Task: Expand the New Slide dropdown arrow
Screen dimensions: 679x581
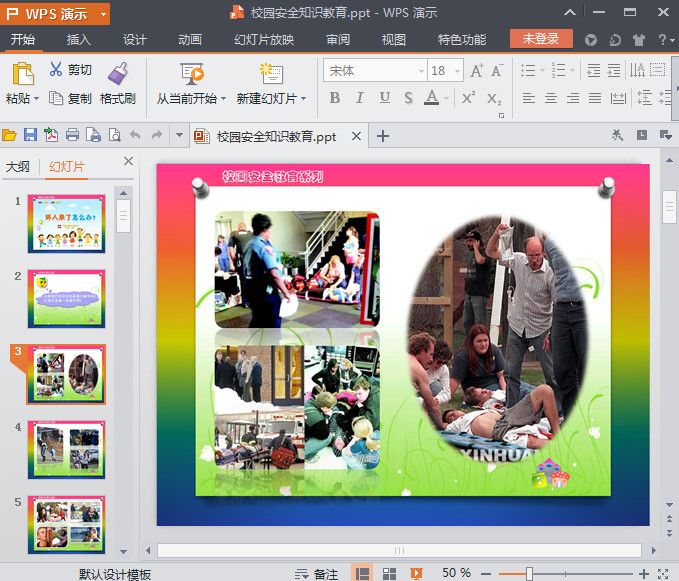Action: (x=303, y=99)
